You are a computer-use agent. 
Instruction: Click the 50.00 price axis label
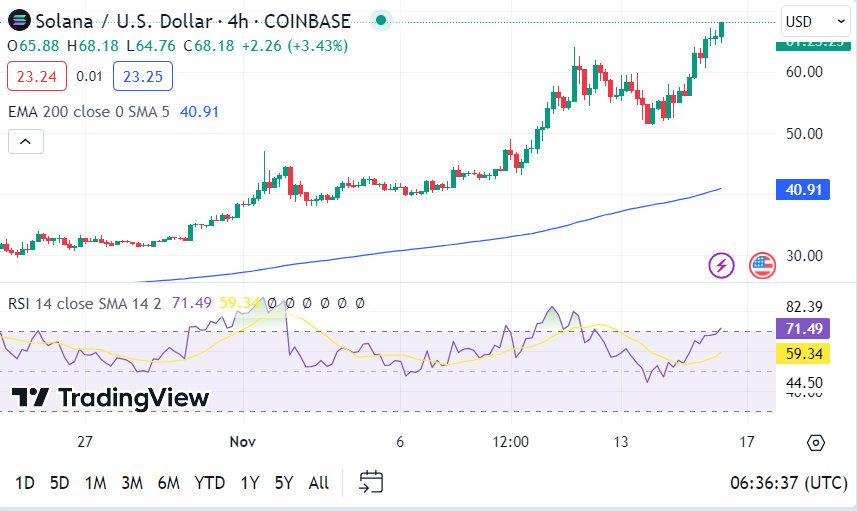pos(804,133)
